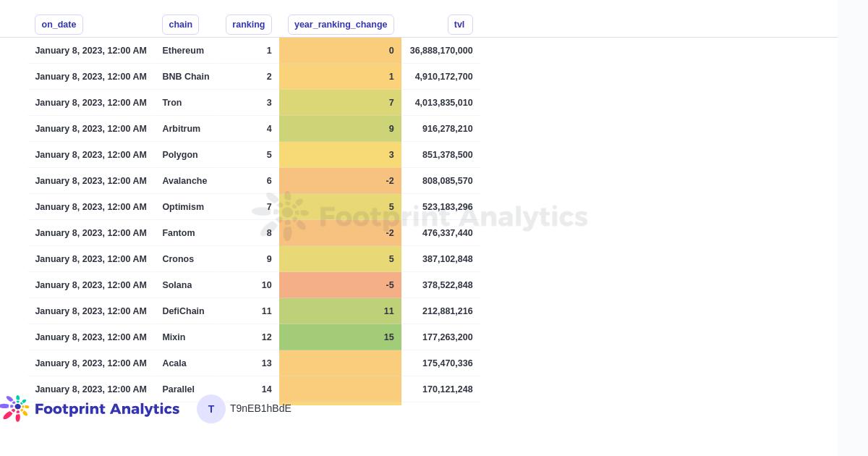
Task: Click the tvl value 170,121,248
Action: click(x=448, y=389)
